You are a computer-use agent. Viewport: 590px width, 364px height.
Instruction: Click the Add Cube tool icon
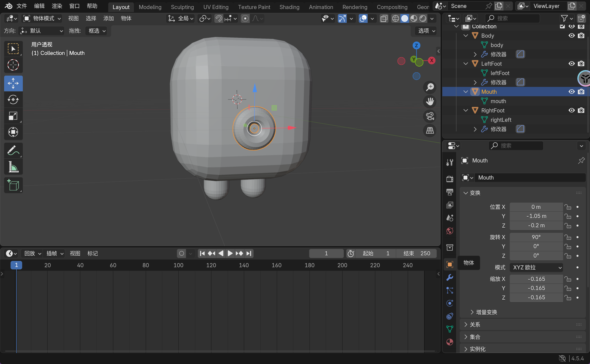tap(13, 185)
